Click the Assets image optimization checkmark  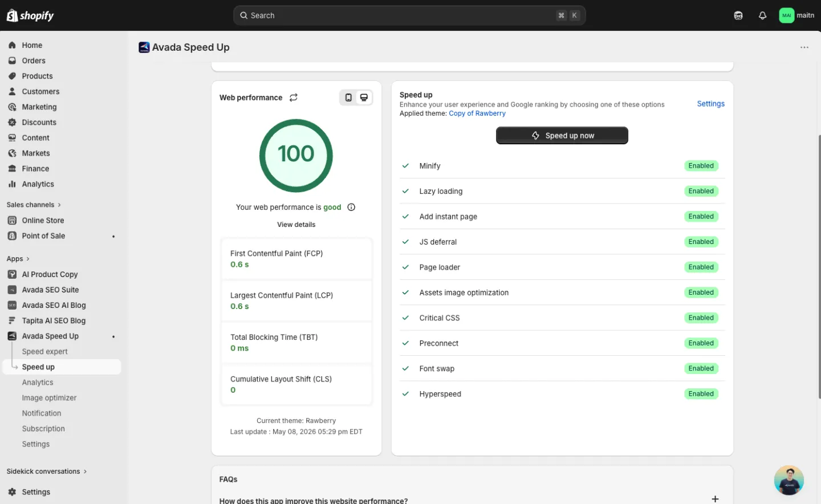[x=405, y=292]
